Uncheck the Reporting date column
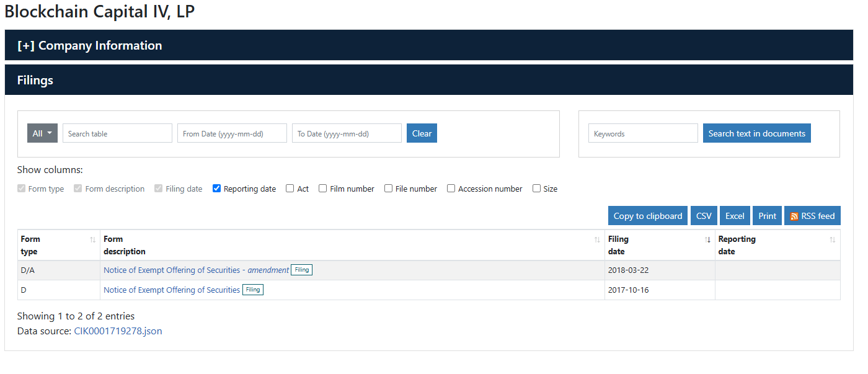Screen dimensions: 868x374 point(216,189)
